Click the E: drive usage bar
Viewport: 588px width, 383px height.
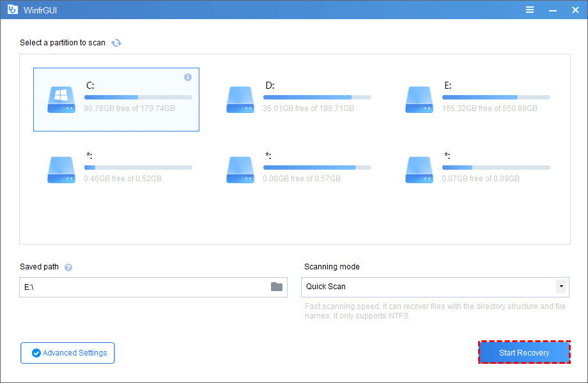point(495,96)
